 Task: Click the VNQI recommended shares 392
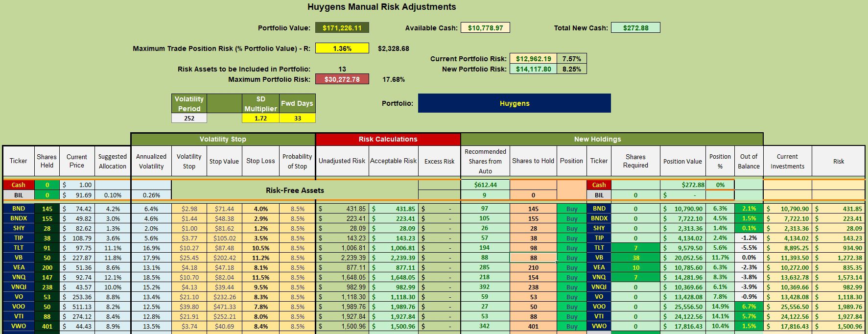[485, 287]
